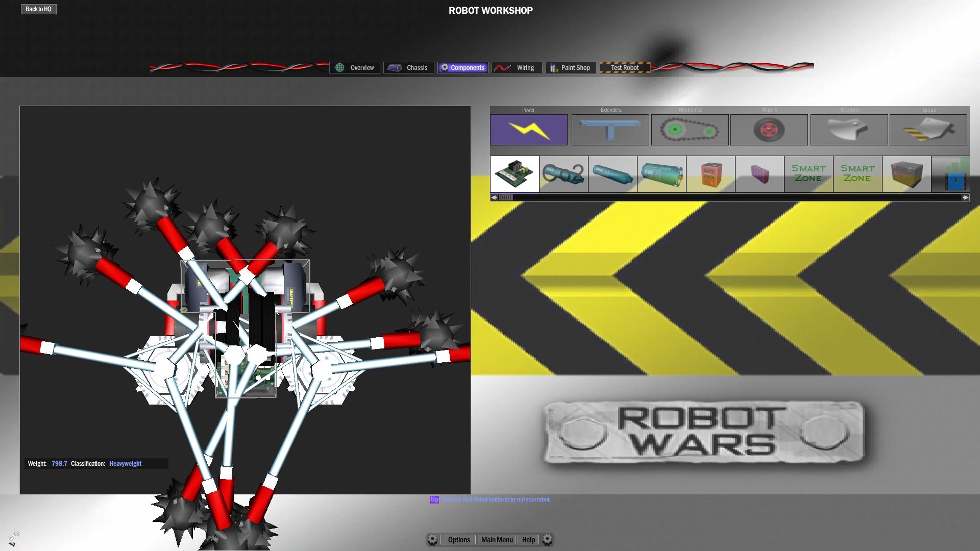Open the Extras category hinged plate icon
Screen dimensions: 980x551
[x=928, y=130]
